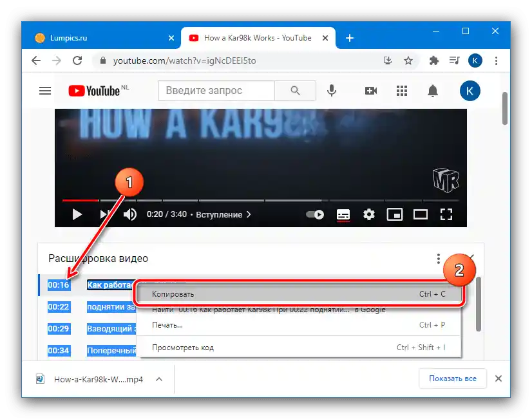Enter full screen mode
Viewport: 532px width, 419px height.
446,214
